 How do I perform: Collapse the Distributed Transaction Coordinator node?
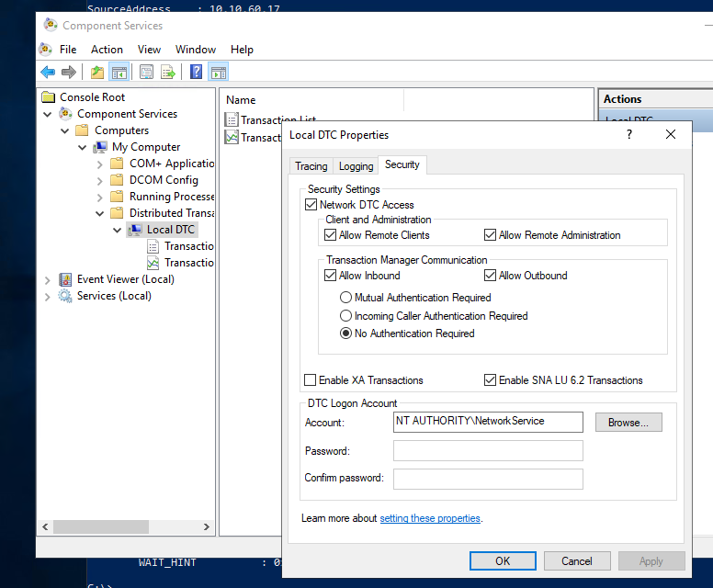(99, 214)
